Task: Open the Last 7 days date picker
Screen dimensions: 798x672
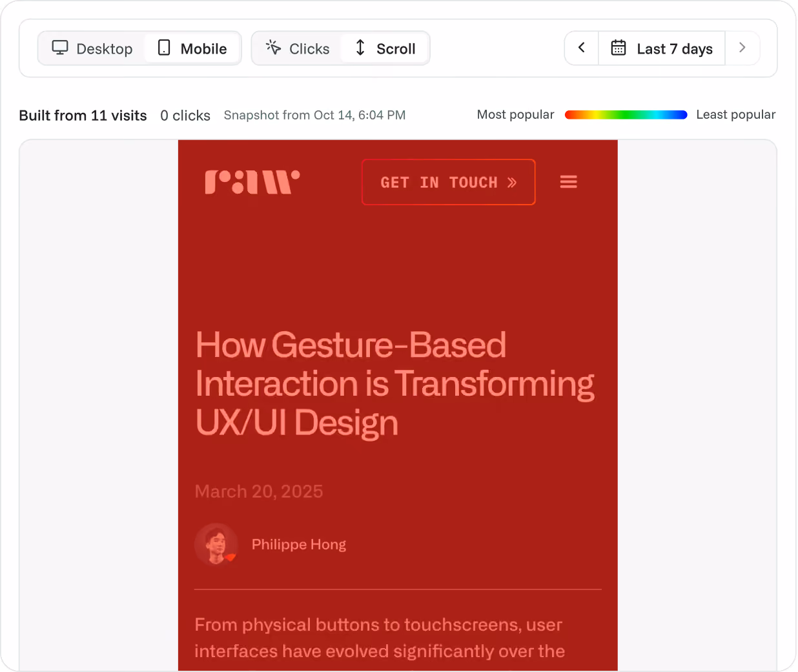Action: (662, 48)
